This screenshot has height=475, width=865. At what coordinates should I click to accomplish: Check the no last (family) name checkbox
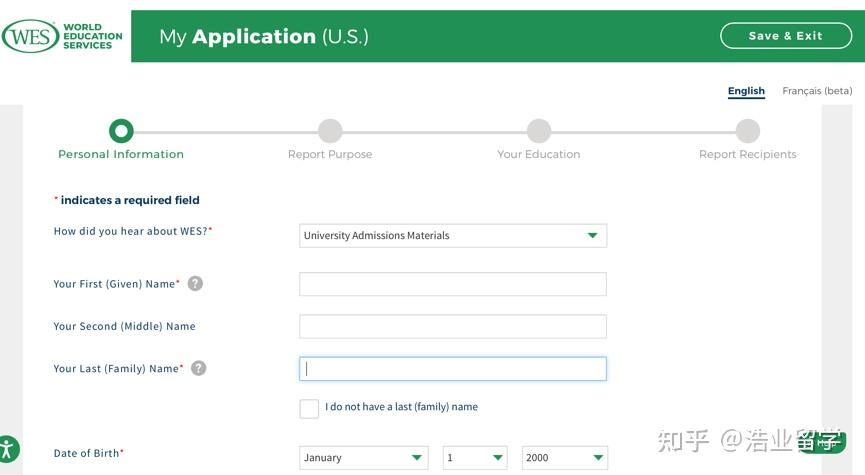[309, 408]
